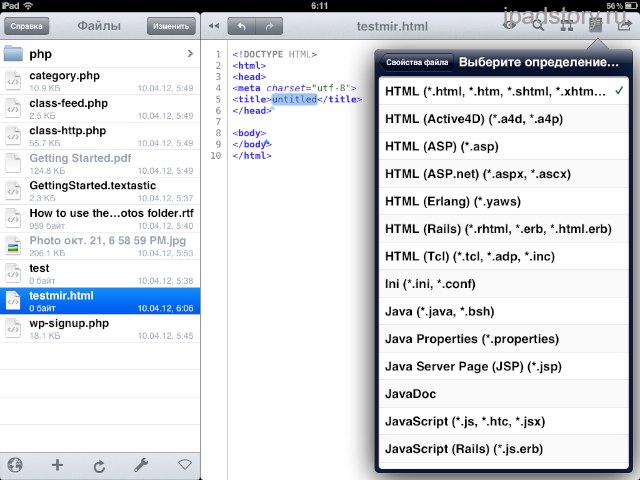Tap the Getting Started.pdf file icon
The image size is (640, 480).
(13, 163)
